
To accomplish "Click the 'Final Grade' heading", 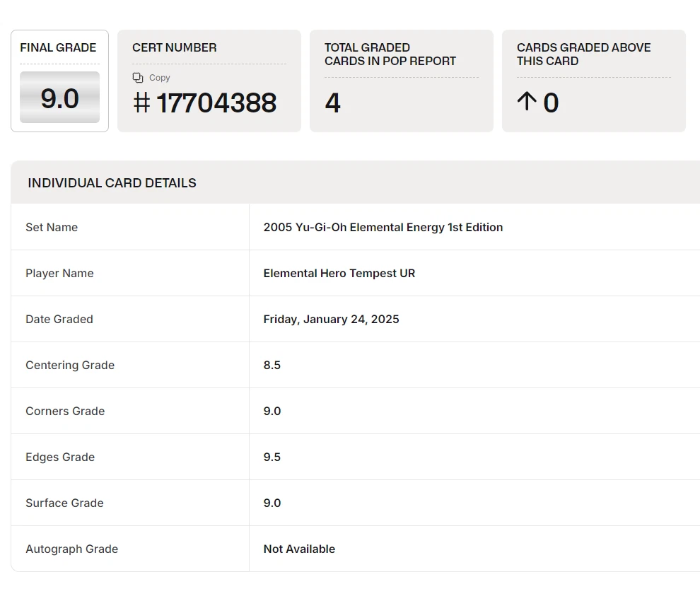I will coord(58,48).
